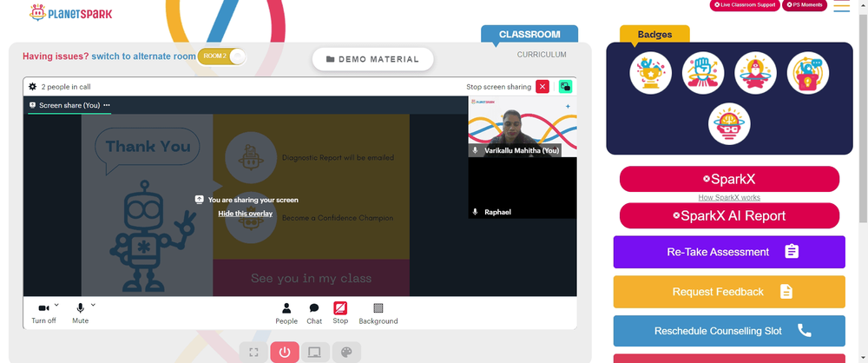Image resolution: width=868 pixels, height=363 pixels.
Task: Open the call settings gear icon
Action: click(33, 87)
